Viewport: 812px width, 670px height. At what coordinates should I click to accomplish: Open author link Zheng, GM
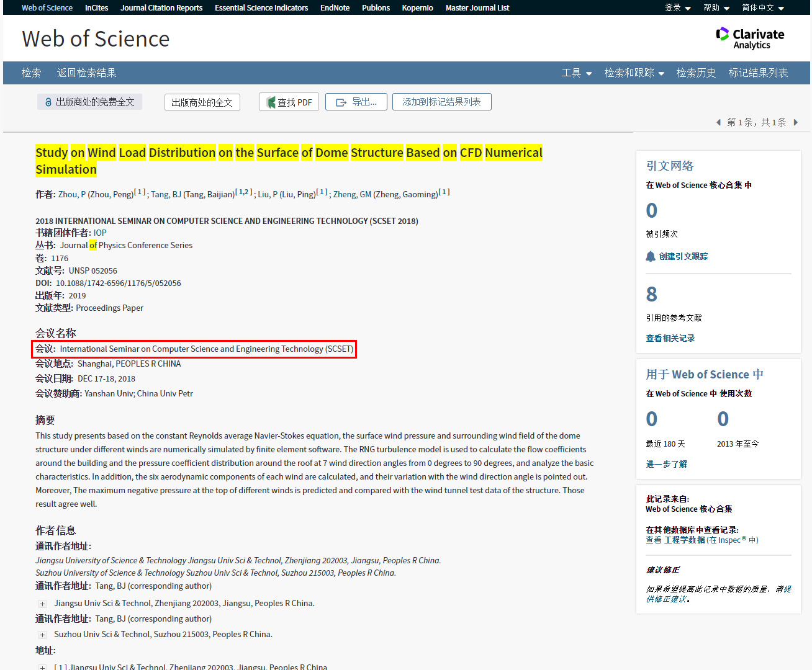(352, 194)
